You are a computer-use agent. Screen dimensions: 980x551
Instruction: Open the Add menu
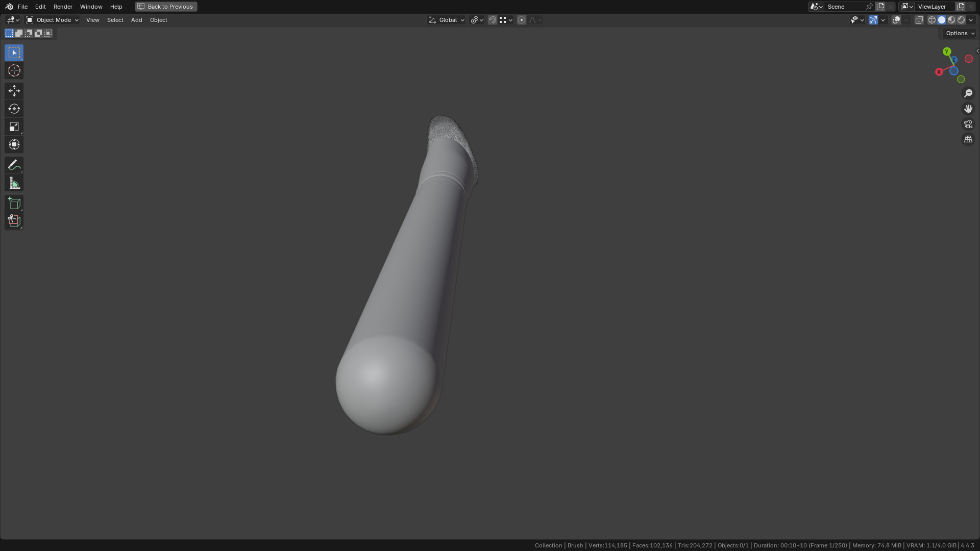pyautogui.click(x=136, y=20)
